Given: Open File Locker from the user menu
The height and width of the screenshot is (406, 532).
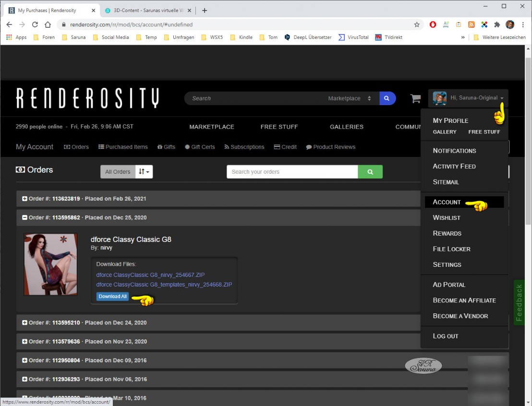Looking at the screenshot, I should pyautogui.click(x=452, y=249).
